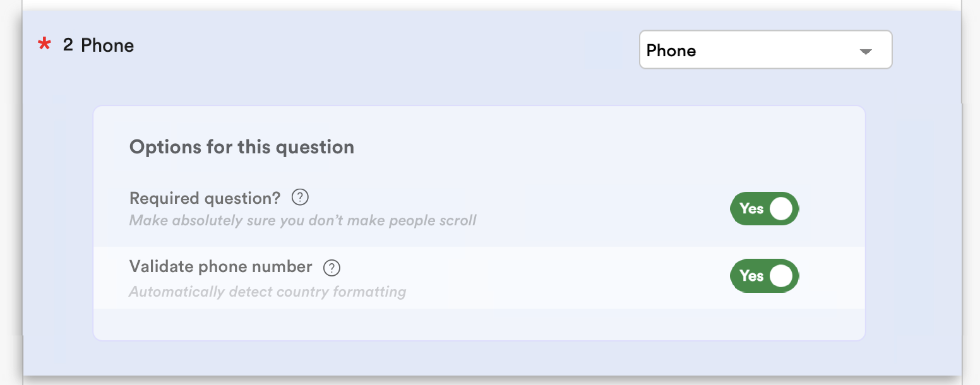
Task: Click the selected "Phone" value in dropdown
Action: (x=671, y=50)
